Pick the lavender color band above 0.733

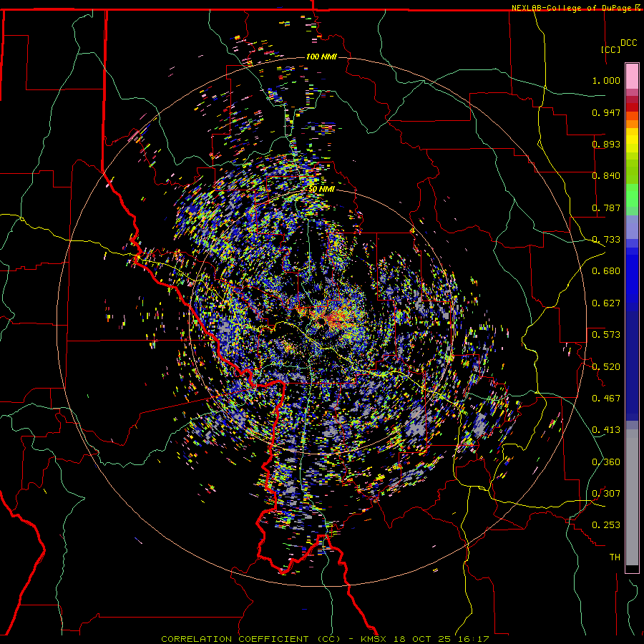click(x=632, y=227)
